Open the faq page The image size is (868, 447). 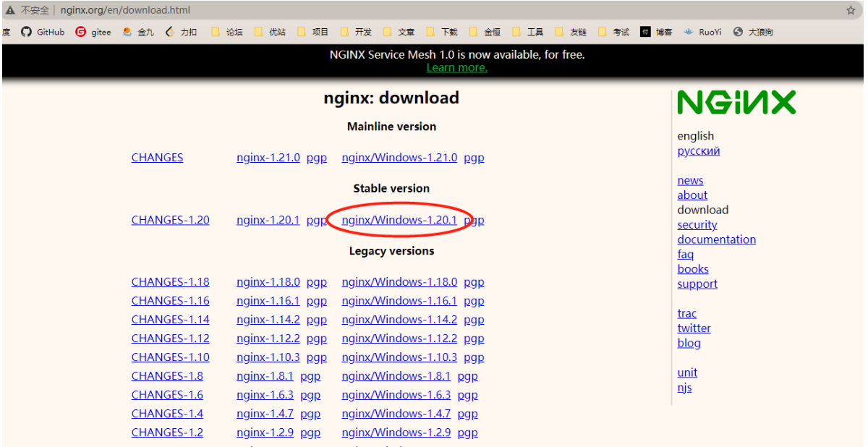pos(685,255)
